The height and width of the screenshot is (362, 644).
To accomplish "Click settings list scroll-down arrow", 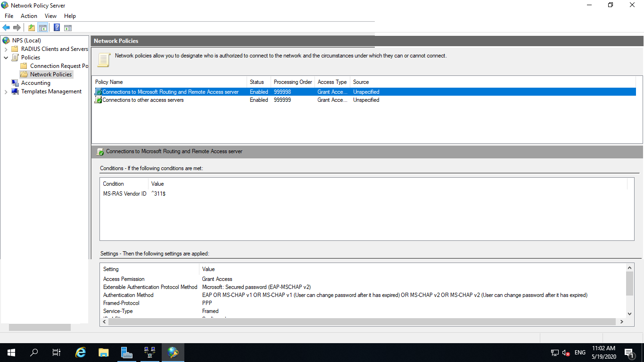I will click(629, 313).
